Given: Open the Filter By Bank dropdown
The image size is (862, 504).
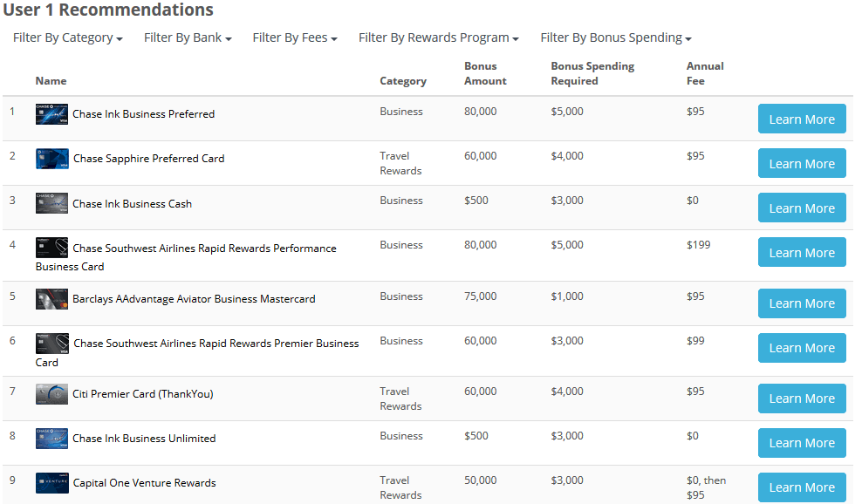Looking at the screenshot, I should pyautogui.click(x=188, y=37).
